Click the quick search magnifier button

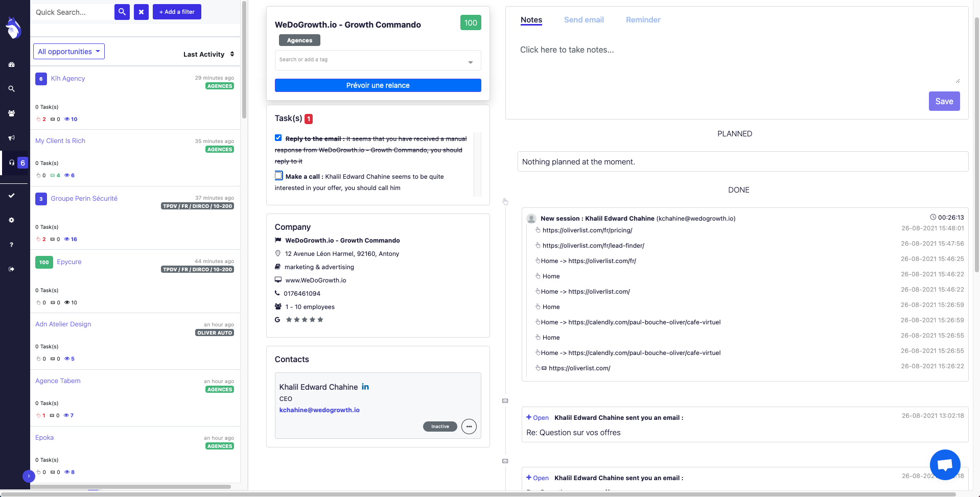coord(122,12)
